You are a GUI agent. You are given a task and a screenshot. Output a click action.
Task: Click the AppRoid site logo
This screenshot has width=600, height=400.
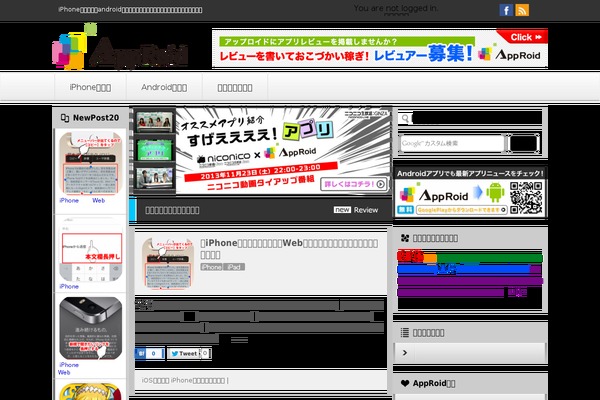click(120, 47)
